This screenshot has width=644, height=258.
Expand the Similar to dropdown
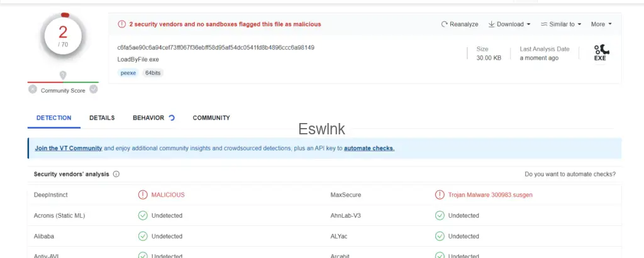(561, 24)
